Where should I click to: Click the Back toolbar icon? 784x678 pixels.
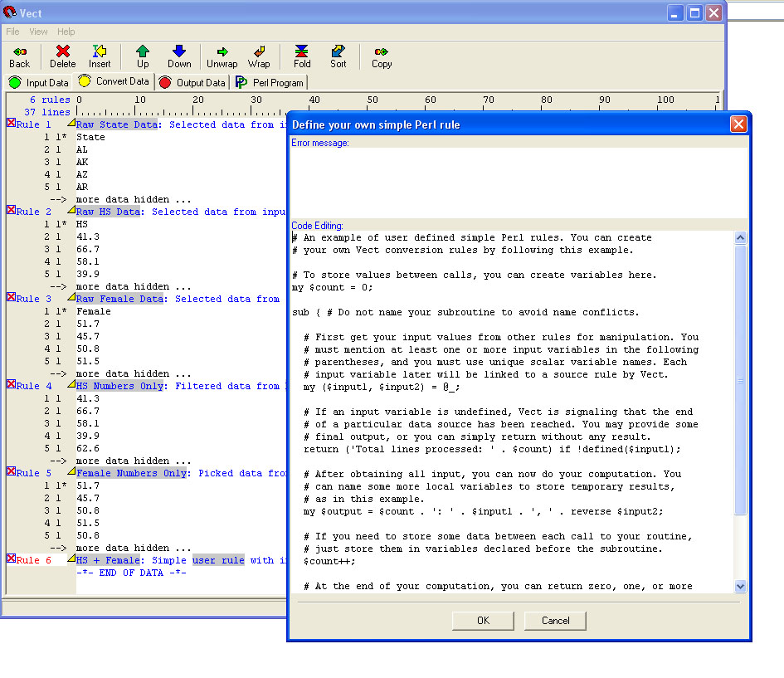tap(20, 56)
